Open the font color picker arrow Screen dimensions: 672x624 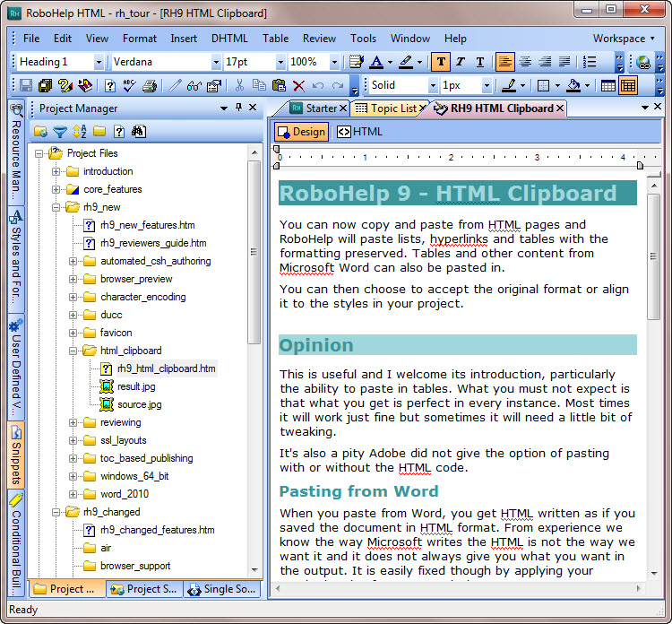(x=388, y=62)
